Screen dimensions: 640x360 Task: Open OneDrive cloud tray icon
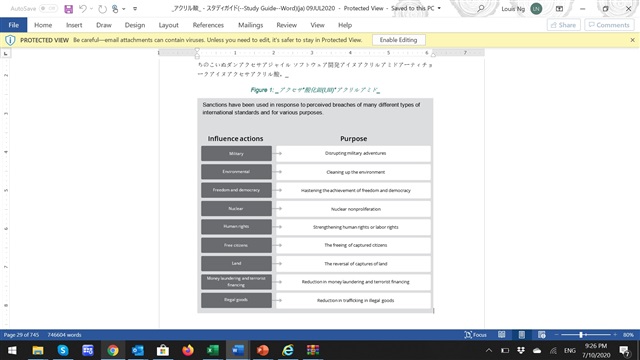click(537, 350)
